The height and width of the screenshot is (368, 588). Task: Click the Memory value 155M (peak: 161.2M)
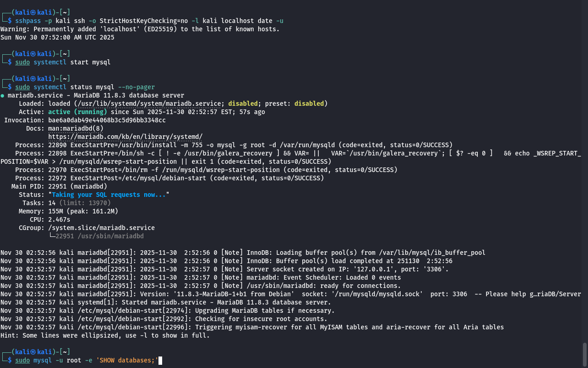pos(83,211)
